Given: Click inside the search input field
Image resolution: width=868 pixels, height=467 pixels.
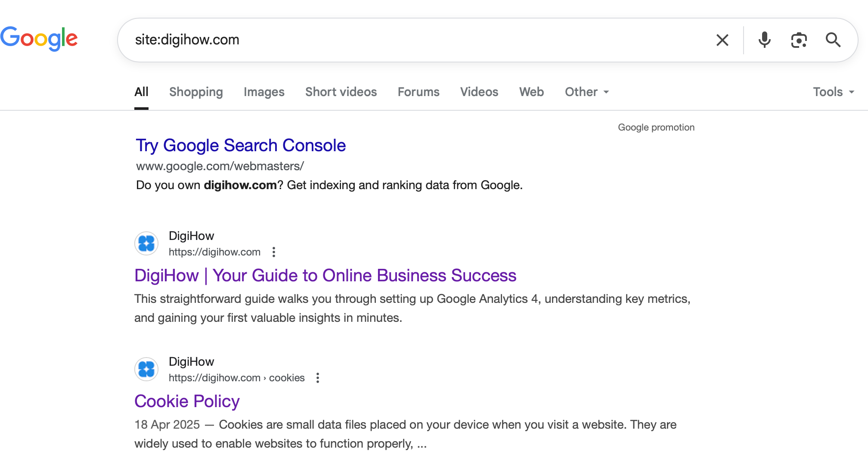Looking at the screenshot, I should pos(387,40).
